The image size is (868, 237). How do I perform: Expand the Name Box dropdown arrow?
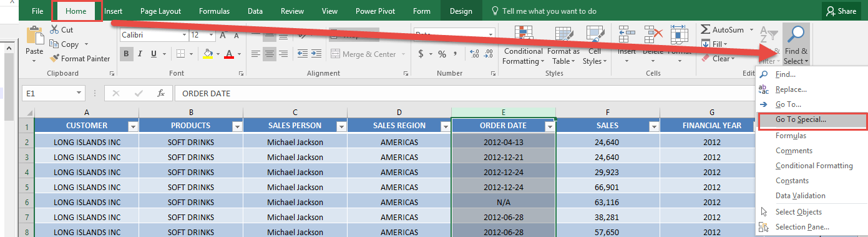coord(79,94)
